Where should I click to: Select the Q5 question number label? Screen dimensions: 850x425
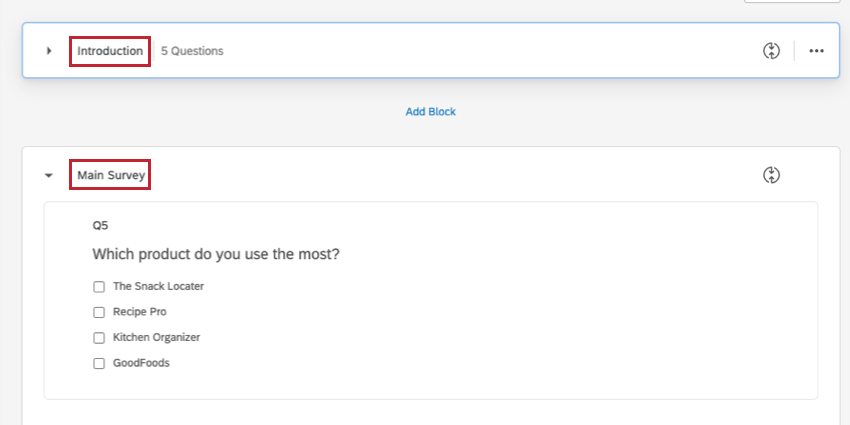click(x=100, y=225)
